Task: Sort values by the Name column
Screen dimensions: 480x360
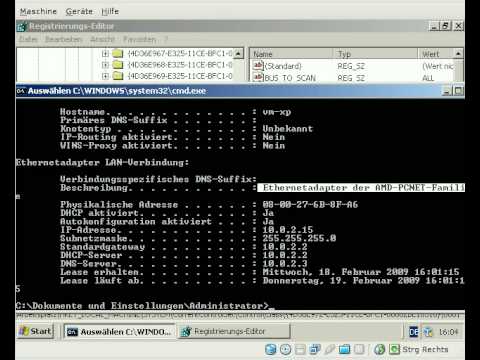Action: (292, 54)
